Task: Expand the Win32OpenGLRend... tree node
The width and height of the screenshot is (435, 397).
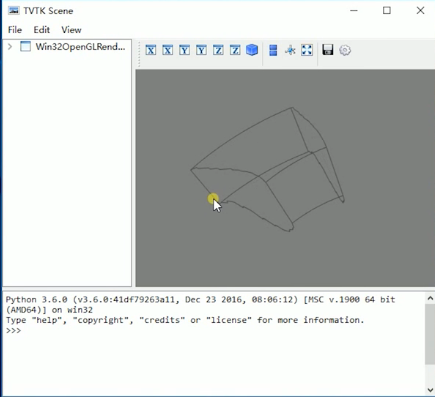Action: click(x=10, y=47)
